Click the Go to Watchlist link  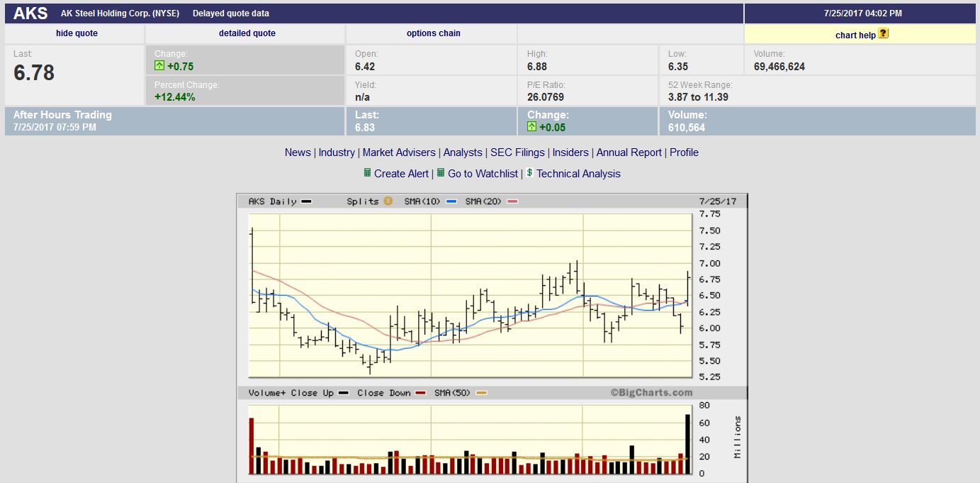483,174
